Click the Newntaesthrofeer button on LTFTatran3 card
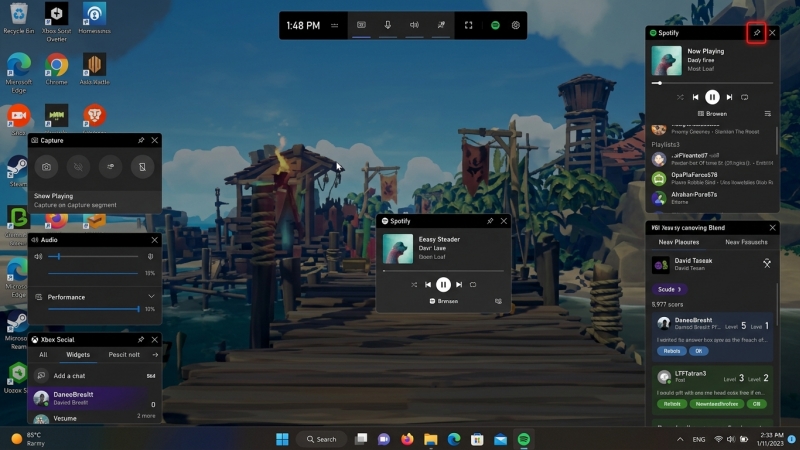Image resolution: width=800 pixels, height=450 pixels. [x=716, y=404]
